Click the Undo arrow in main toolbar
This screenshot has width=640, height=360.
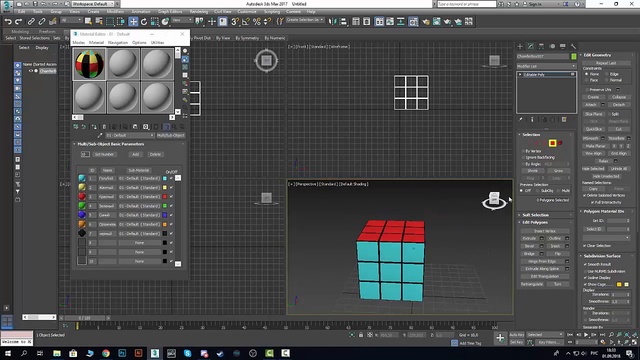(8, 22)
